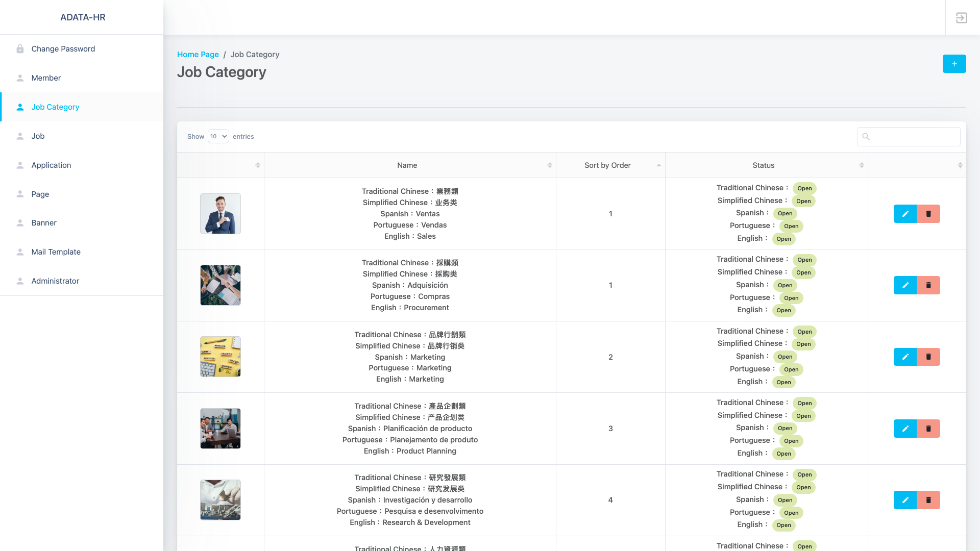Click the ADATA-HR title link
Screen dimensions: 980x551
[83, 17]
